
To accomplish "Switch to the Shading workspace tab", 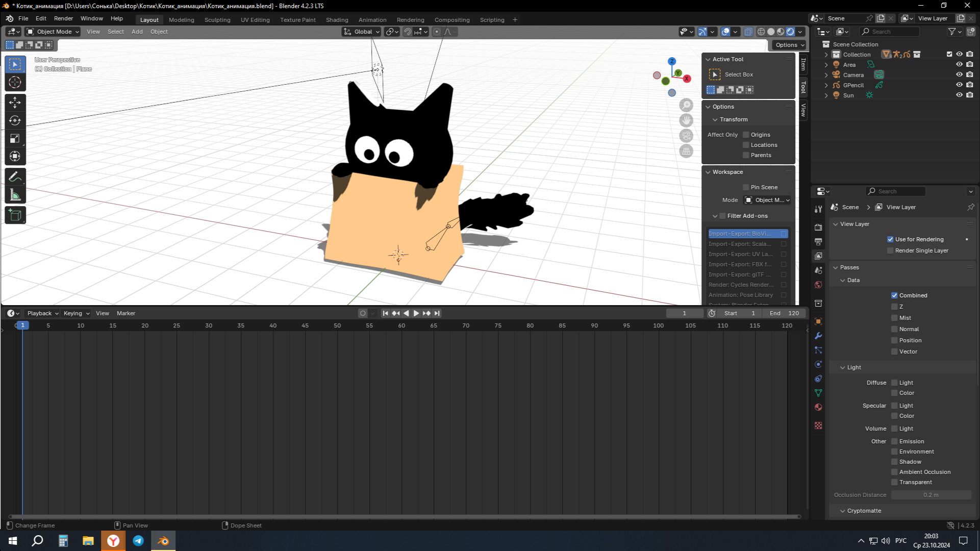I will click(337, 20).
